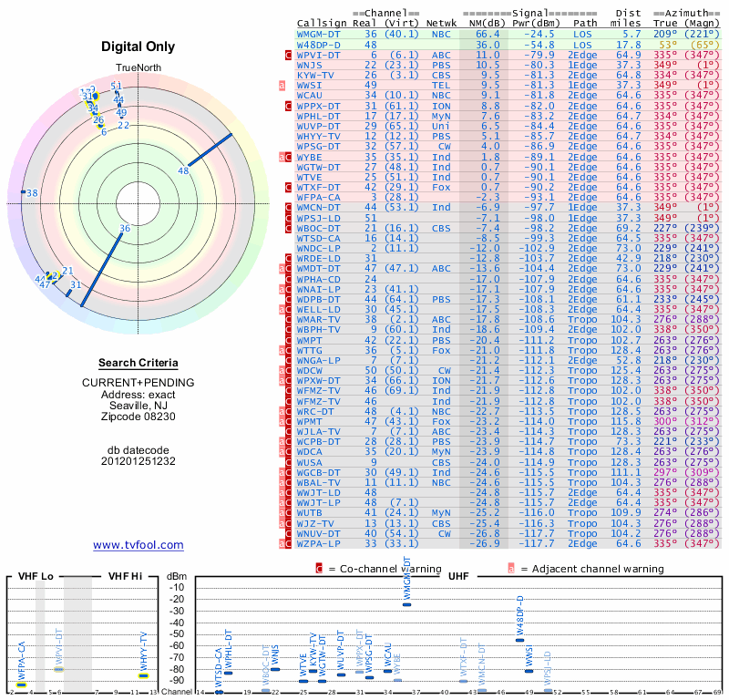Select the channel 38 marker on the radar plot
Viewport: 729px width, 700px height.
click(31, 193)
